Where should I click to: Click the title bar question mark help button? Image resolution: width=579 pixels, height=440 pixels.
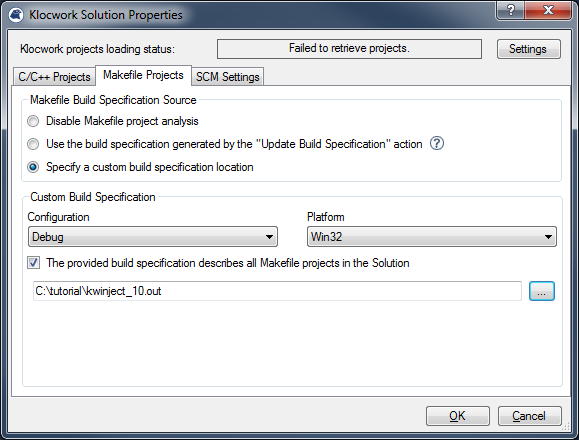(510, 10)
